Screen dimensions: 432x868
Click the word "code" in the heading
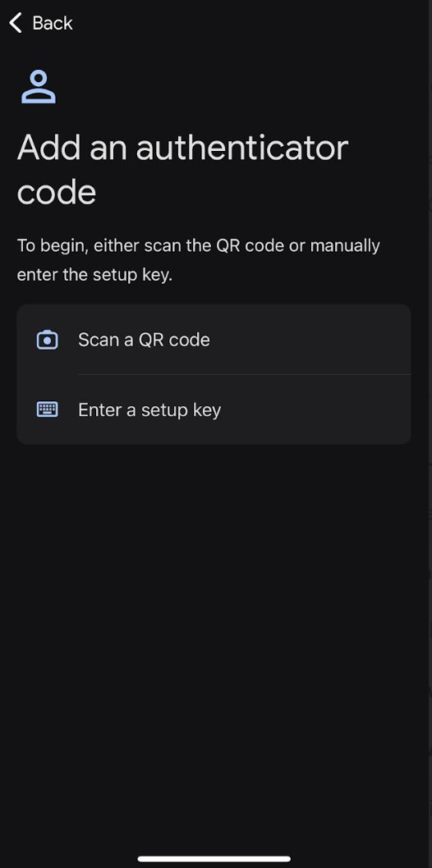click(57, 192)
